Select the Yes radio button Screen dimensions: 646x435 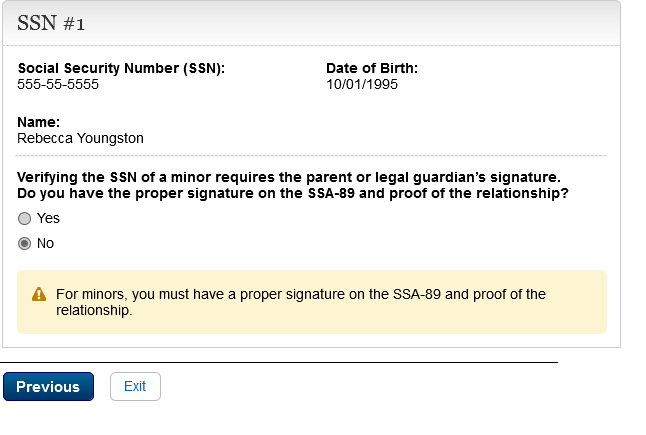(24, 219)
